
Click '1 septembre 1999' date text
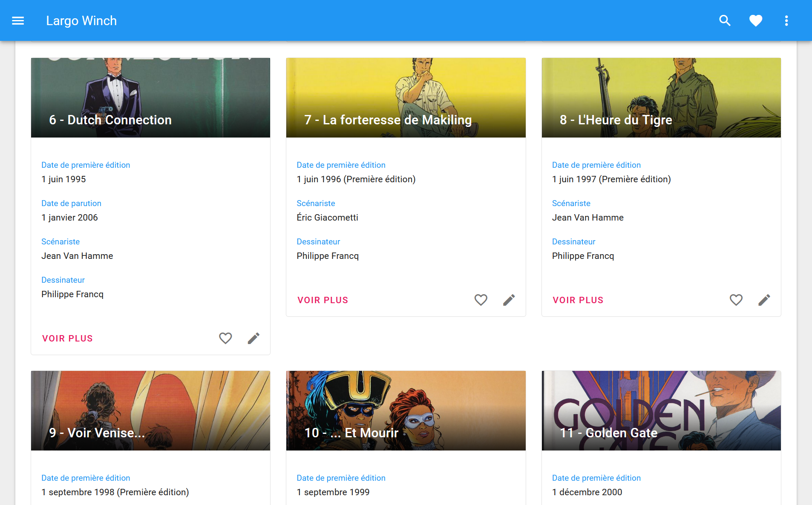pos(333,492)
